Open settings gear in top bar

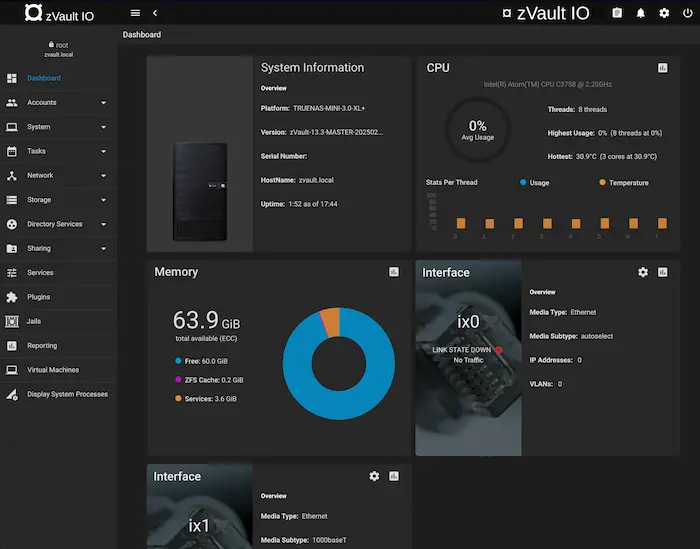click(664, 13)
